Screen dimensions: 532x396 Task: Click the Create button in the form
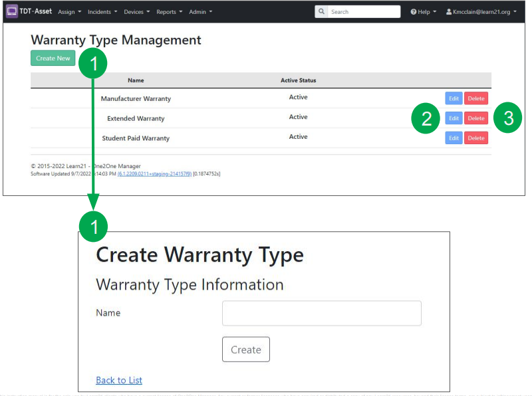(x=246, y=349)
